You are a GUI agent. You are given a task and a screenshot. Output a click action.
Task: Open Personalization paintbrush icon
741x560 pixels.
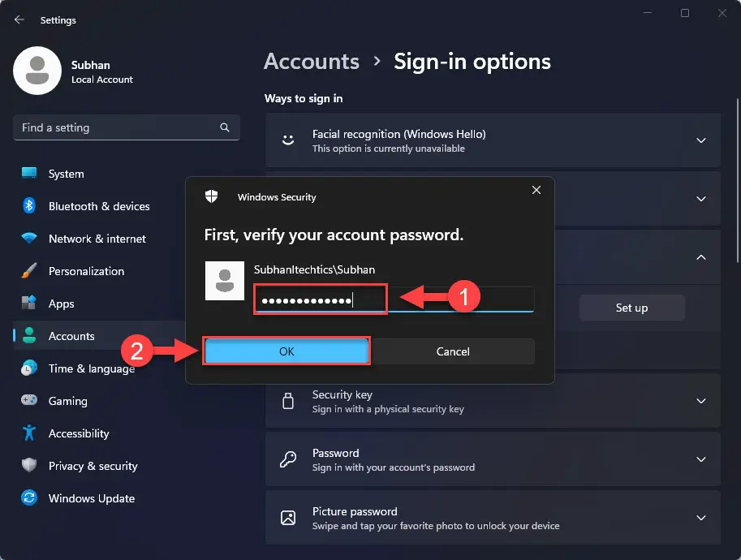pos(29,271)
